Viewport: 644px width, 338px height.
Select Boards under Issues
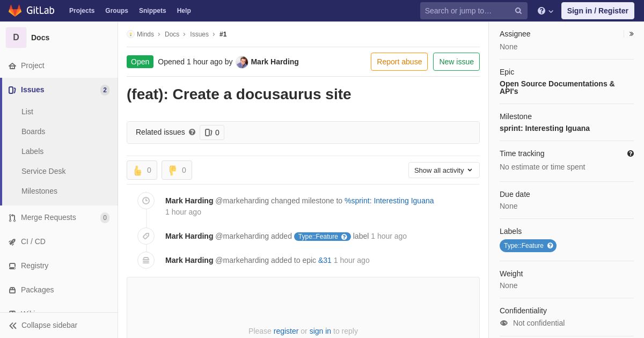pyautogui.click(x=33, y=131)
